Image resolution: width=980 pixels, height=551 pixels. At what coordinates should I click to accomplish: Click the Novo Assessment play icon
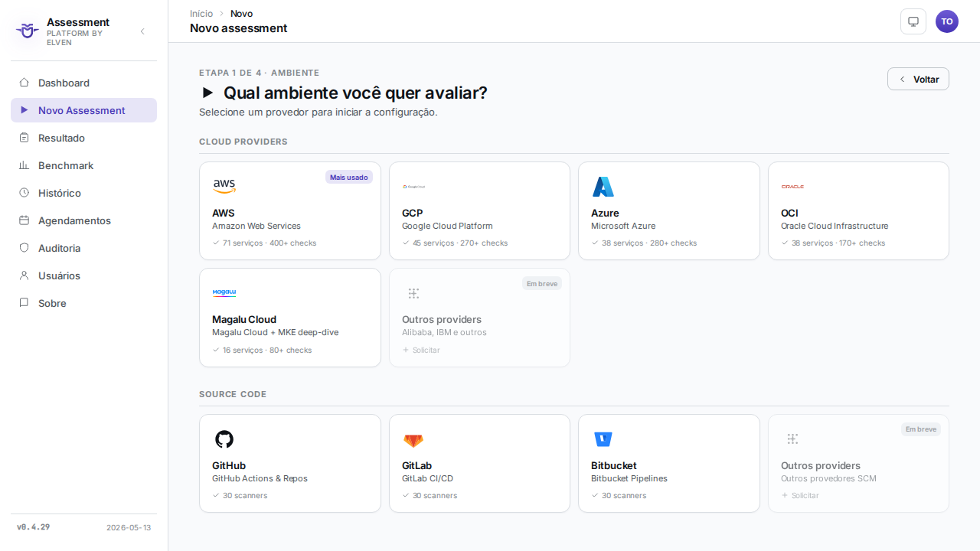(x=24, y=110)
